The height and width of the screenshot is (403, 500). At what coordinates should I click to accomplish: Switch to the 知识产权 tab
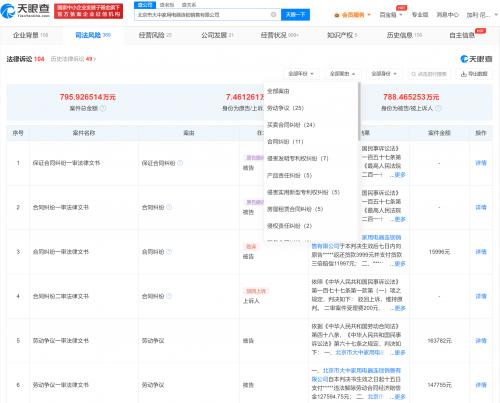click(342, 35)
